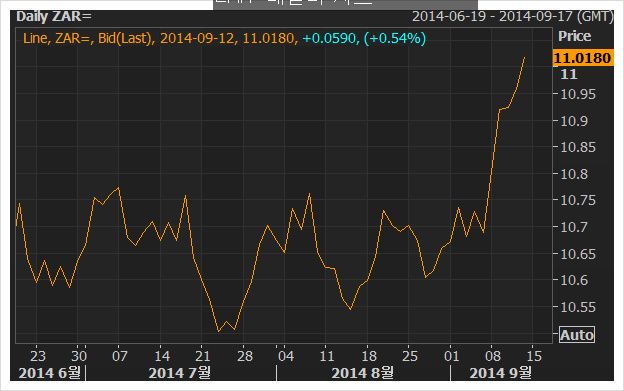Click the 10.85 price axis label
The image size is (624, 391).
pyautogui.click(x=578, y=148)
